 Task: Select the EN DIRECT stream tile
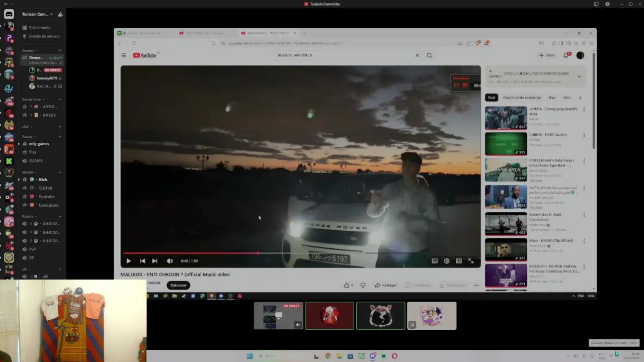tap(278, 316)
